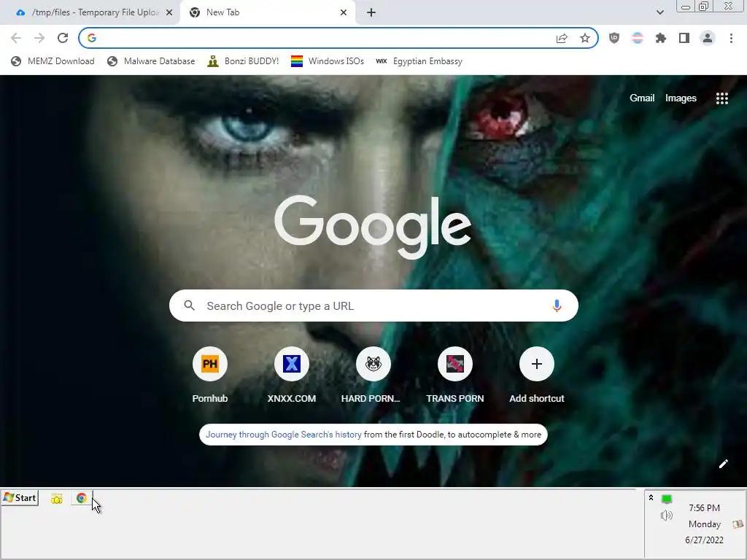Expand the tab search chevron

[659, 12]
